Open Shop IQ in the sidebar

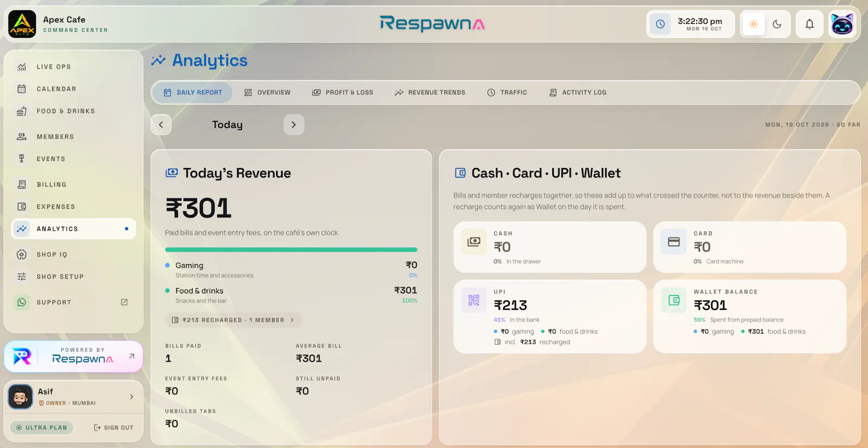pos(74,254)
